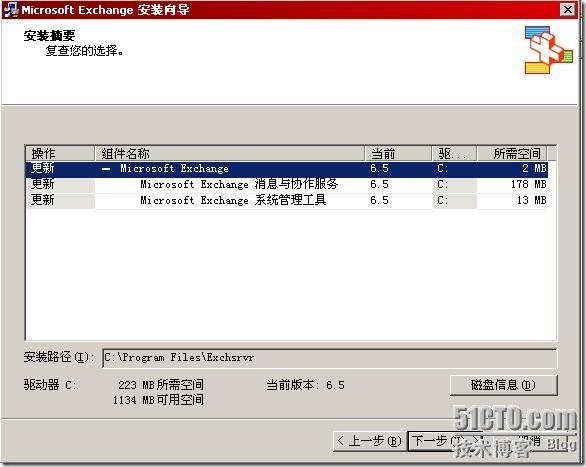
Task: Click the drive C: cell for 系统管理工具
Action: pos(454,200)
